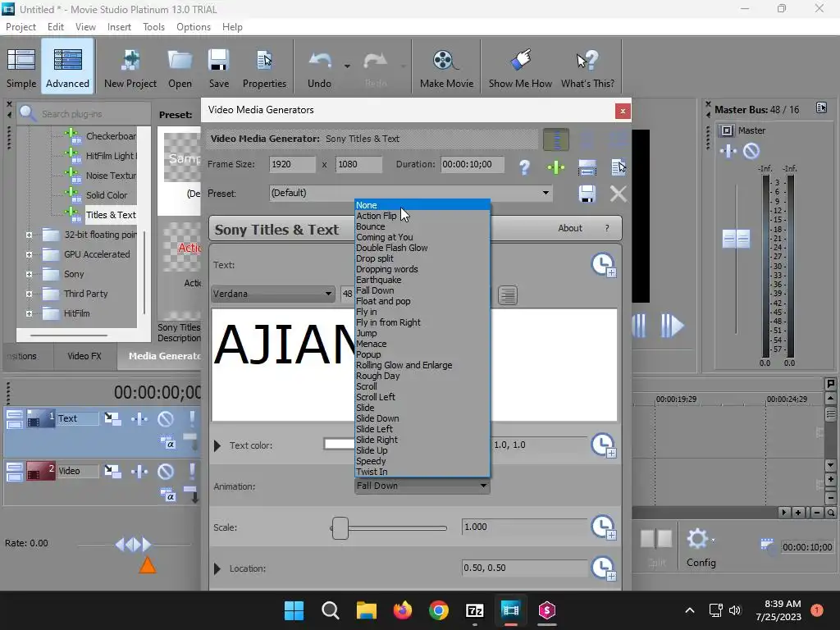Expand the GPU Accelerated folder
This screenshot has width=840, height=630.
29,254
